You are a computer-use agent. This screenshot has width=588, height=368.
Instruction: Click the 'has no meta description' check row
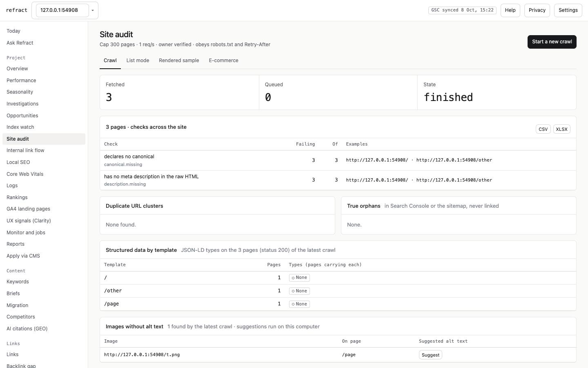pos(338,180)
